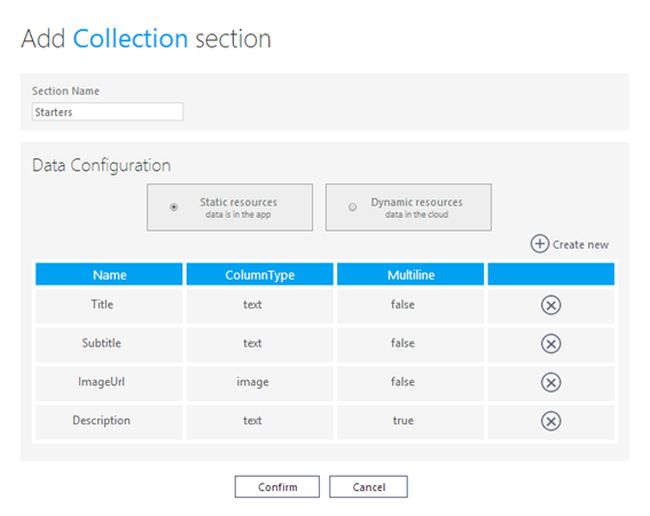Select the Multiline column header
The width and height of the screenshot is (650, 516).
(410, 275)
